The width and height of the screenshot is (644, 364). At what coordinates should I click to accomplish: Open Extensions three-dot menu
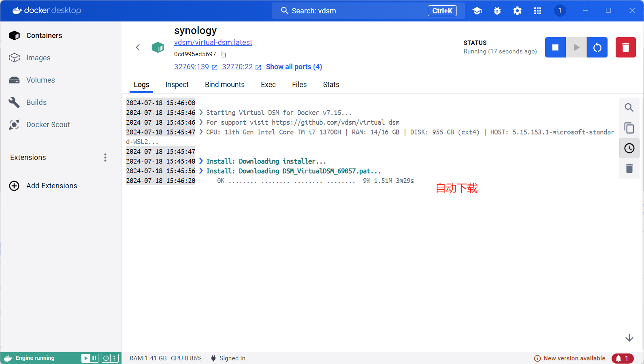(105, 158)
